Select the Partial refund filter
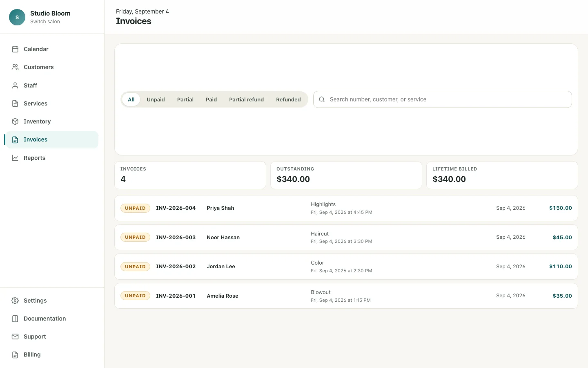The height and width of the screenshot is (368, 588). tap(247, 99)
